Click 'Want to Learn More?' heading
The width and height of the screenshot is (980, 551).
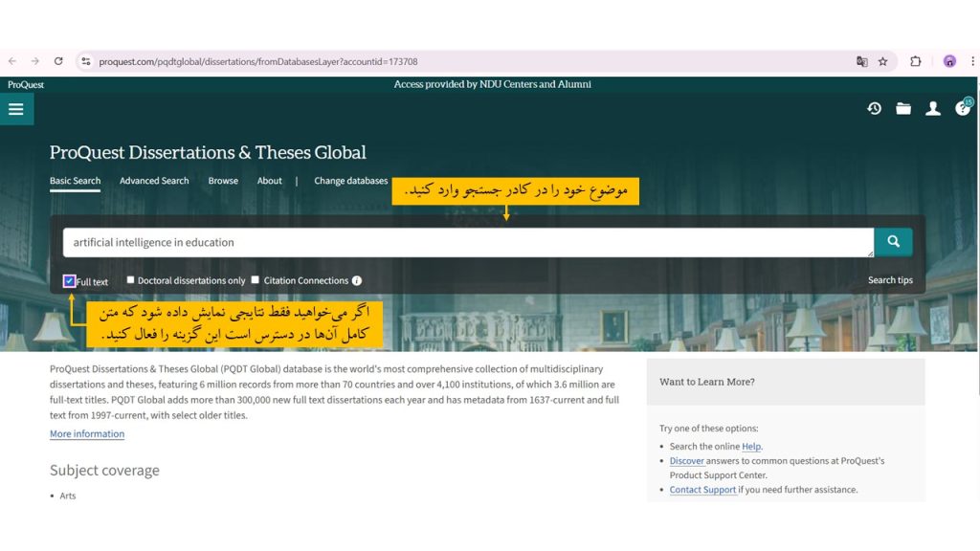point(707,382)
